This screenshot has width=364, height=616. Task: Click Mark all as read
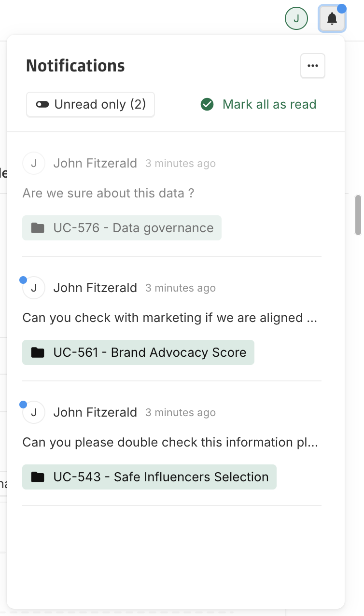coord(269,104)
